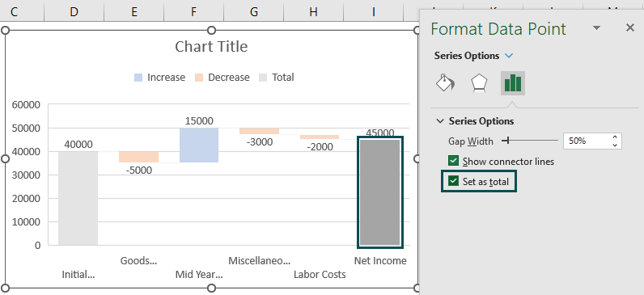Click the Labor Costs axis label
Viewport: 644px width, 295px height.
coord(320,275)
